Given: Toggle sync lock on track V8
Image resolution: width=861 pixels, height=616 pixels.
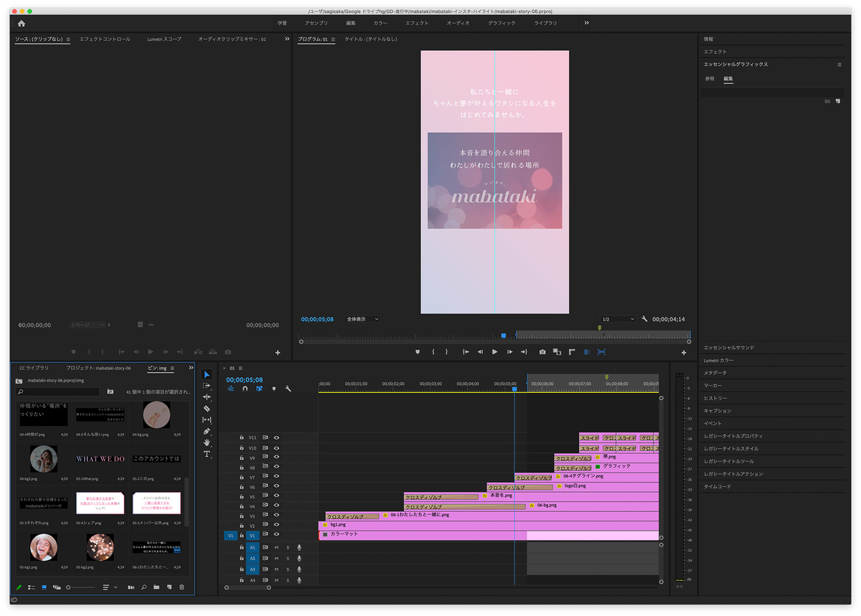Looking at the screenshot, I should click(x=265, y=467).
